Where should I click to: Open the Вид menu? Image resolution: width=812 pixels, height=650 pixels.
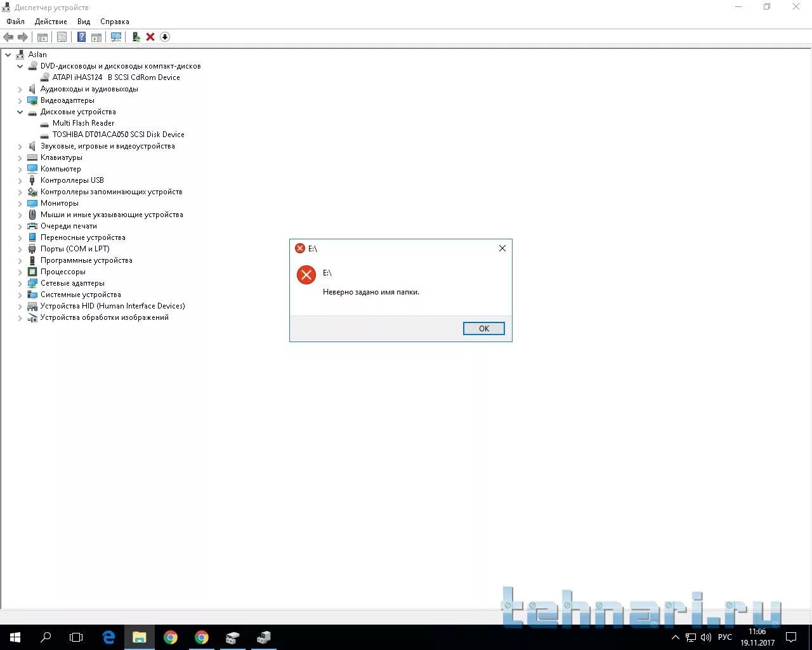point(84,21)
